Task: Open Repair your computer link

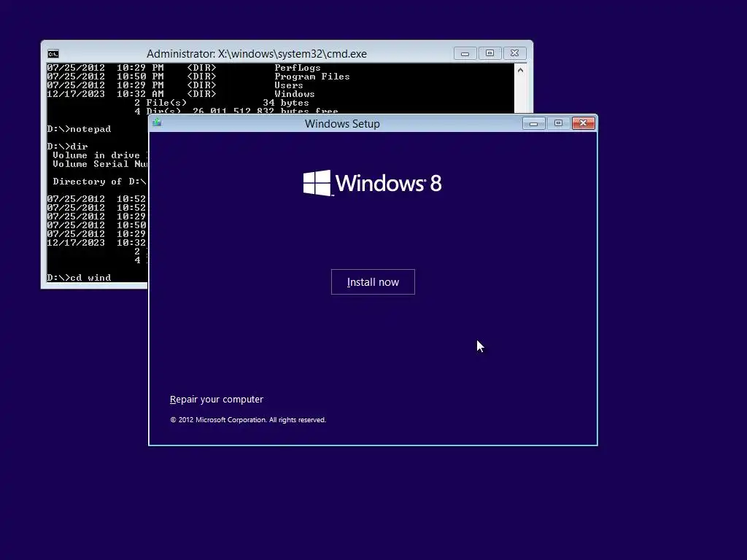Action: coord(216,399)
